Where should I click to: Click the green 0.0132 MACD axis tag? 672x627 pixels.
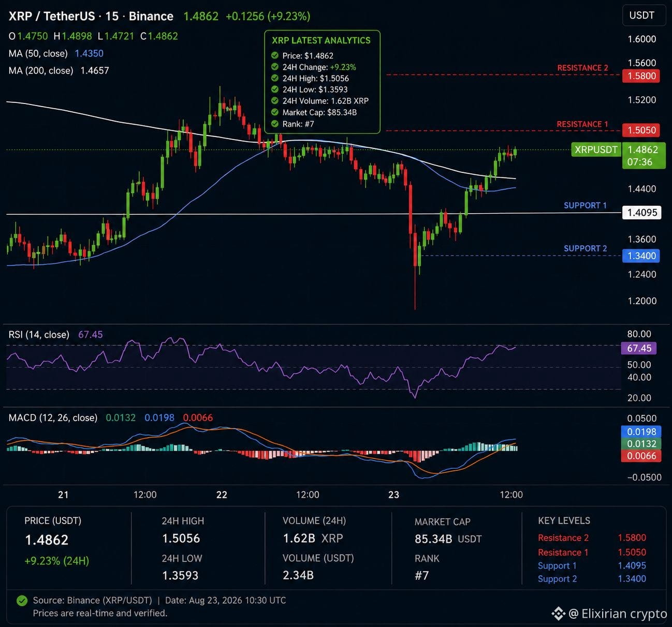(641, 444)
